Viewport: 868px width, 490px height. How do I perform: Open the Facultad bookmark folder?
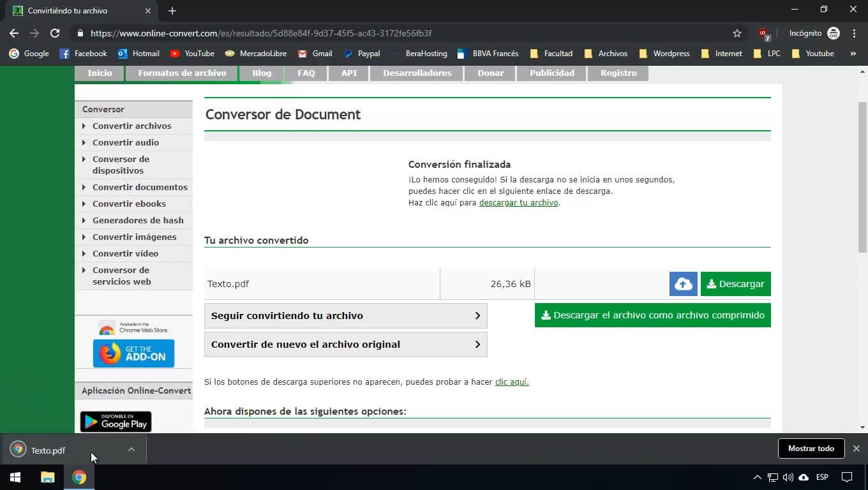point(551,54)
